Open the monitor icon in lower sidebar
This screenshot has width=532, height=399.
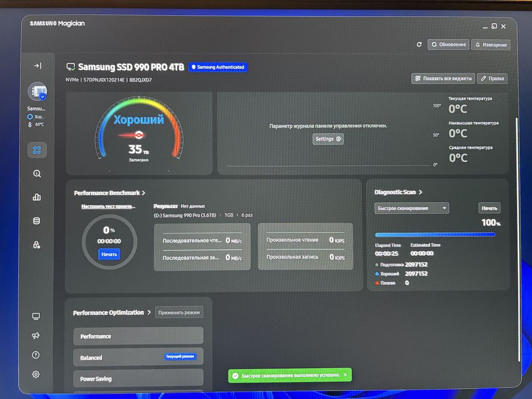pyautogui.click(x=36, y=316)
